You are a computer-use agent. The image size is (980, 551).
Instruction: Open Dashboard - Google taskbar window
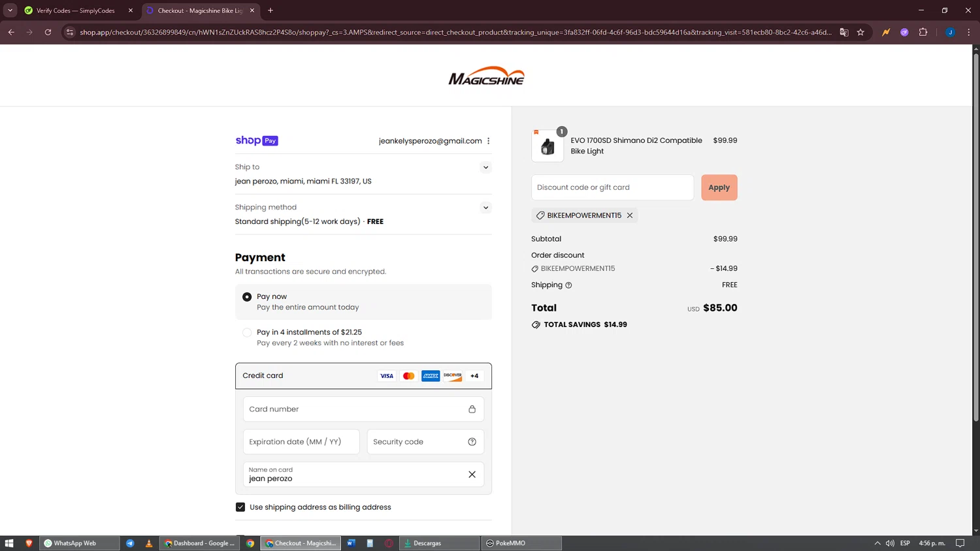[x=199, y=543]
